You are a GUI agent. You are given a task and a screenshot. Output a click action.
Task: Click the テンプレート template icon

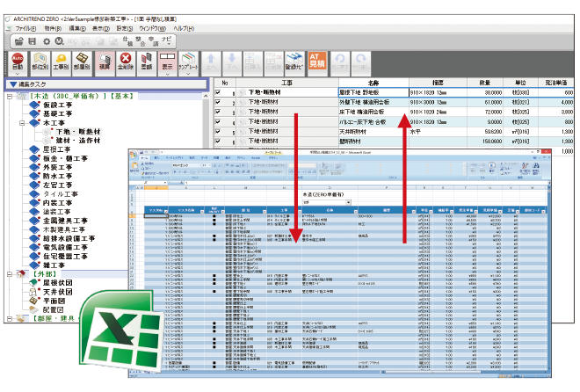pyautogui.click(x=188, y=61)
